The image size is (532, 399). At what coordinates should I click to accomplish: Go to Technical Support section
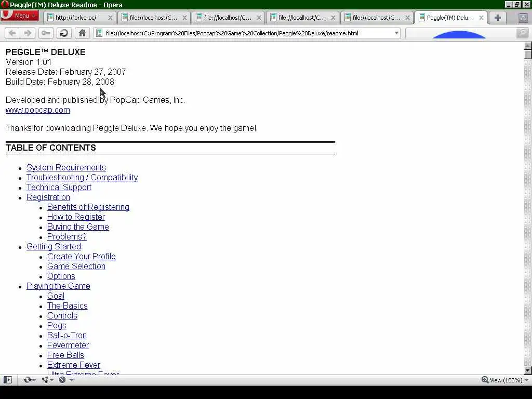click(x=59, y=187)
